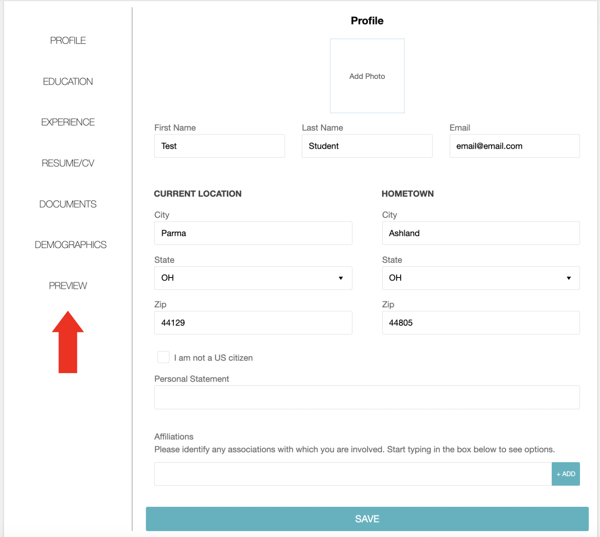
Task: Click the Affiliations search box
Action: coord(353,474)
